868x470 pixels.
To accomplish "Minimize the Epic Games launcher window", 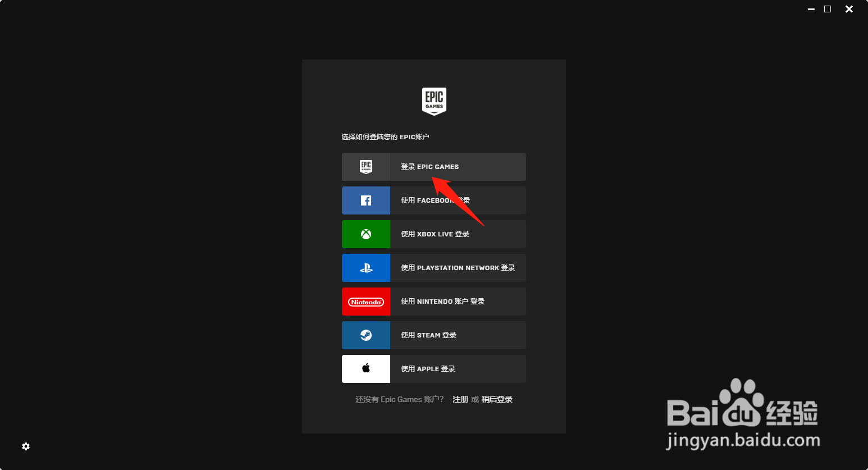I will point(811,9).
